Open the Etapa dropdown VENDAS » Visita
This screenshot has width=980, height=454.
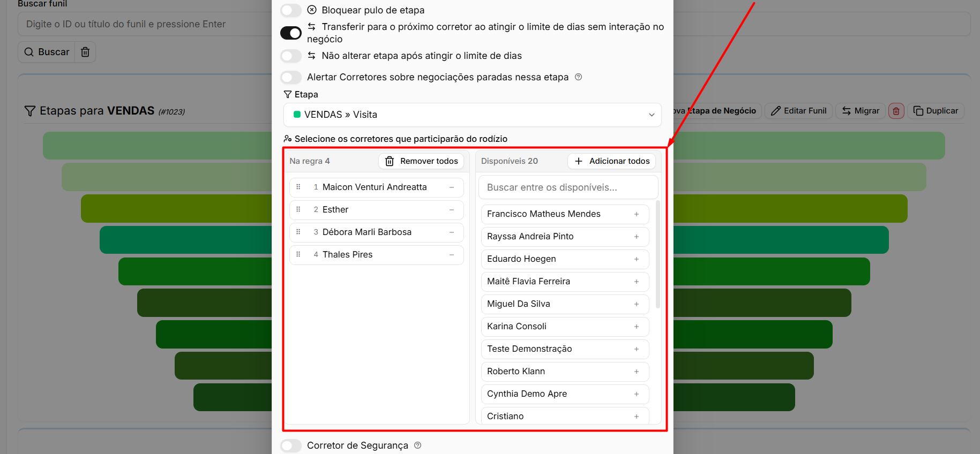[472, 115]
